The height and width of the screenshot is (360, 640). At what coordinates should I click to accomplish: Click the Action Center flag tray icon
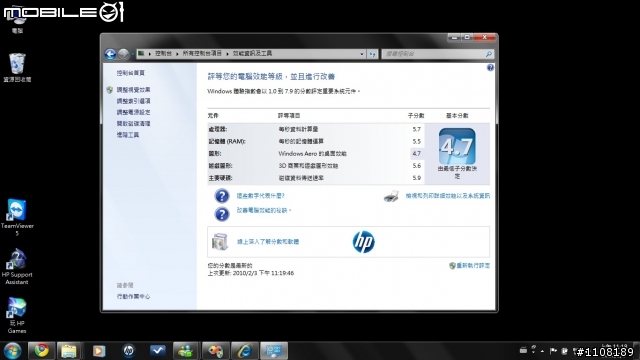pos(553,351)
